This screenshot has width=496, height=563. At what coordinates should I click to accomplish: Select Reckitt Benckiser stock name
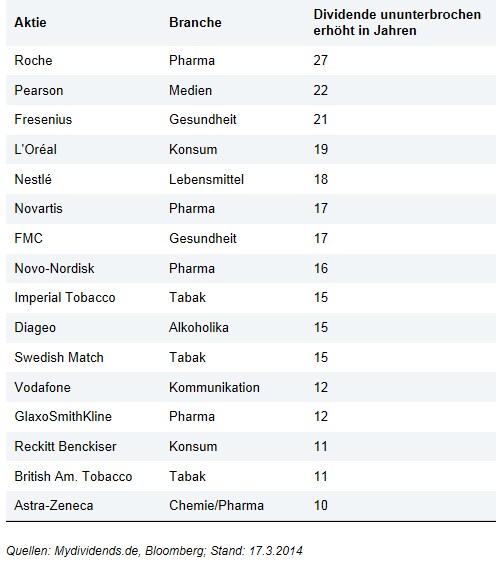[x=65, y=446]
